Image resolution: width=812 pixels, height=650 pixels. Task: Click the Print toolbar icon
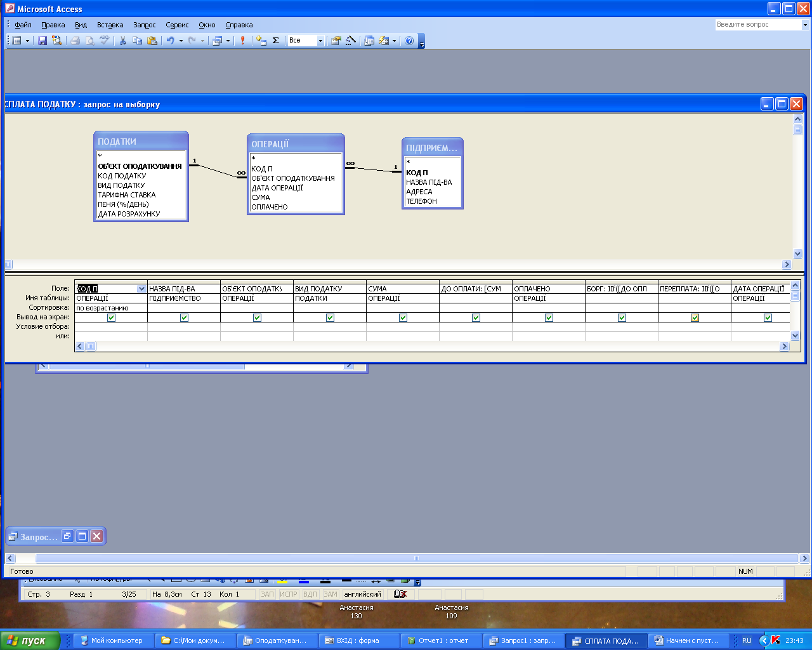[75, 41]
